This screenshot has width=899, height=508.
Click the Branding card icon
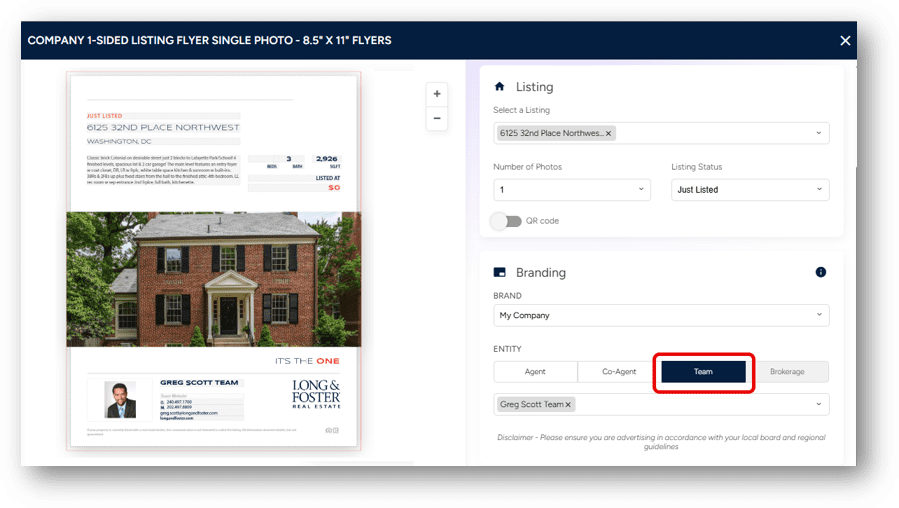pos(500,272)
